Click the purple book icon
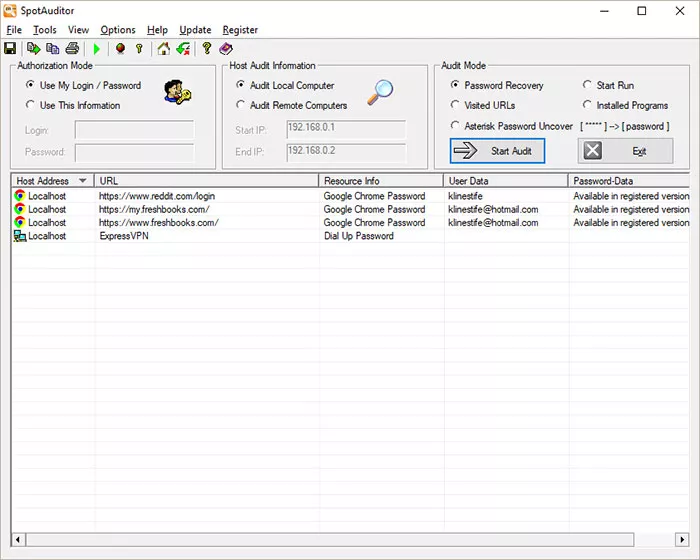 click(x=226, y=48)
